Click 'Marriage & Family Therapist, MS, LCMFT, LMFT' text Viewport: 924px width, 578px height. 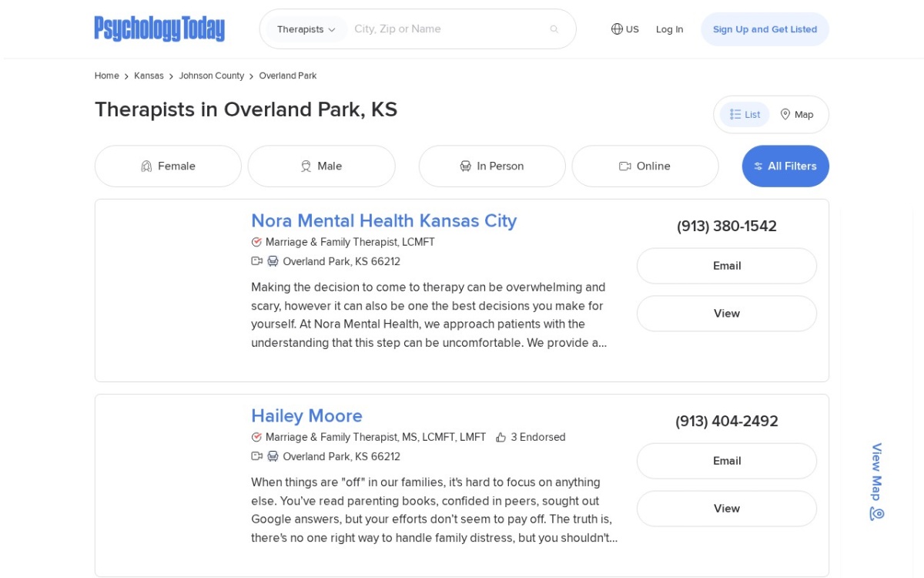pyautogui.click(x=376, y=437)
